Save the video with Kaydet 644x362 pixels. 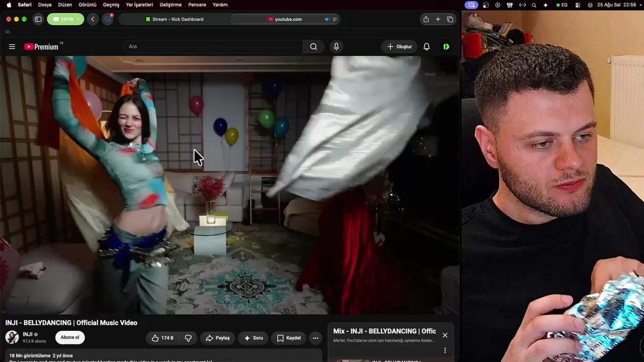point(289,338)
